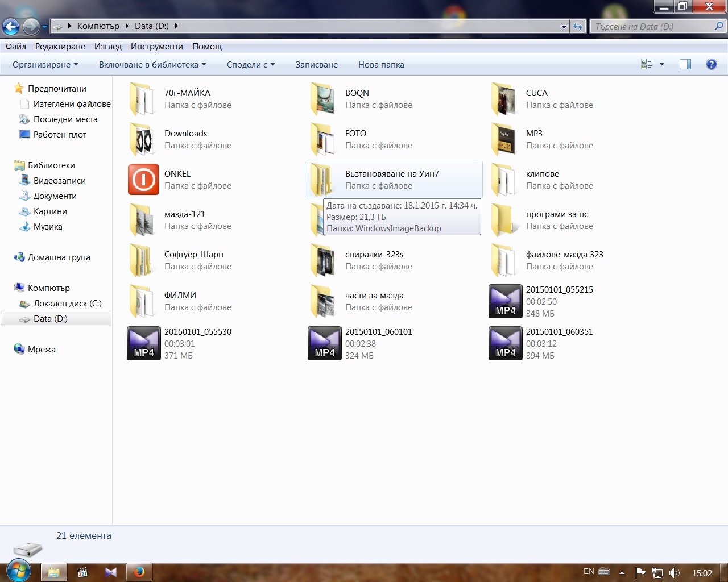
Task: Select Локален диск (C:) in navigation tree
Action: pos(67,304)
